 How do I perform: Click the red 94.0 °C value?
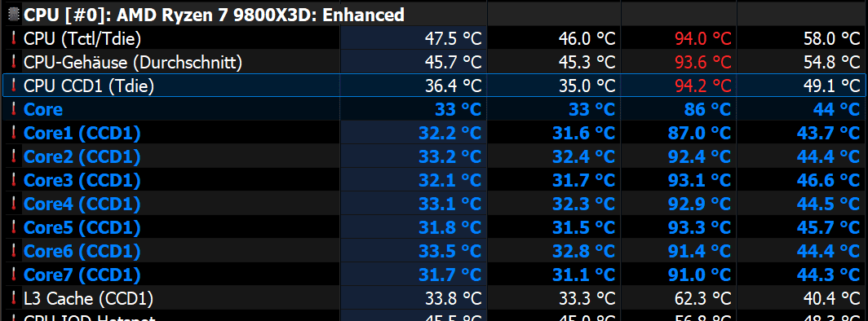[x=703, y=38]
